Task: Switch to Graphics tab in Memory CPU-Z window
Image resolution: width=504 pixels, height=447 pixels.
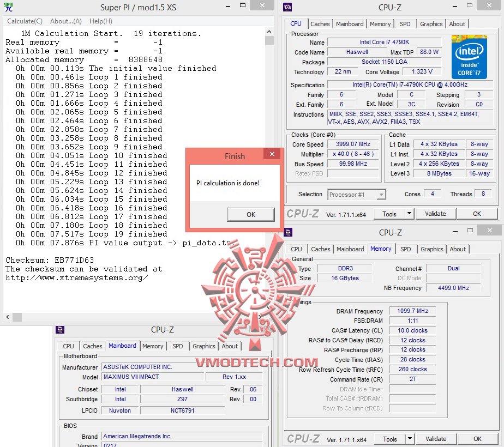Action: point(431,249)
